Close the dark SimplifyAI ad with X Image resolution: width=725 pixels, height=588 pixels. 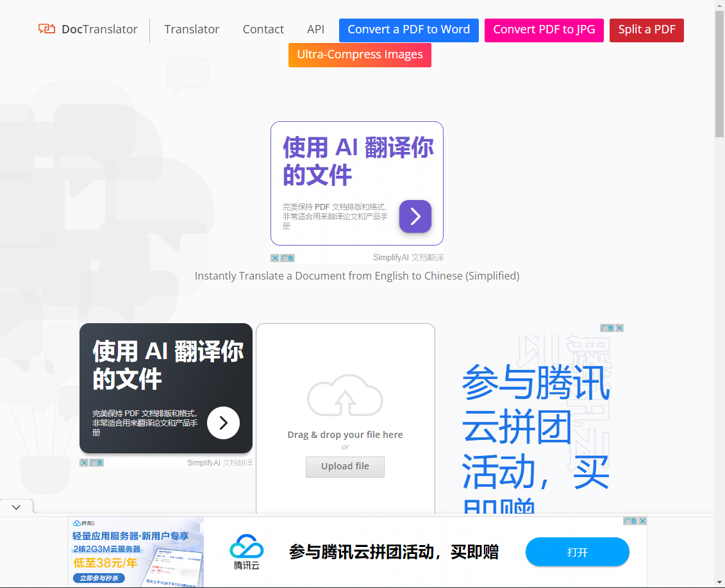point(84,462)
